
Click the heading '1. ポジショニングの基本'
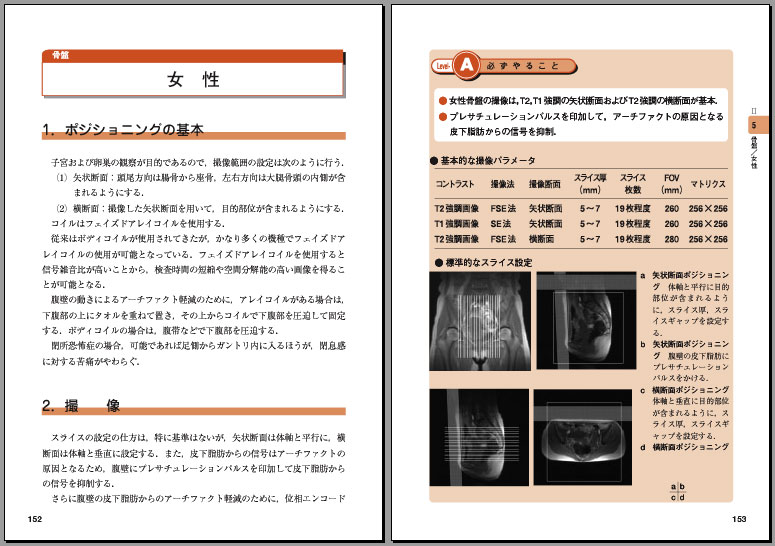(123, 129)
